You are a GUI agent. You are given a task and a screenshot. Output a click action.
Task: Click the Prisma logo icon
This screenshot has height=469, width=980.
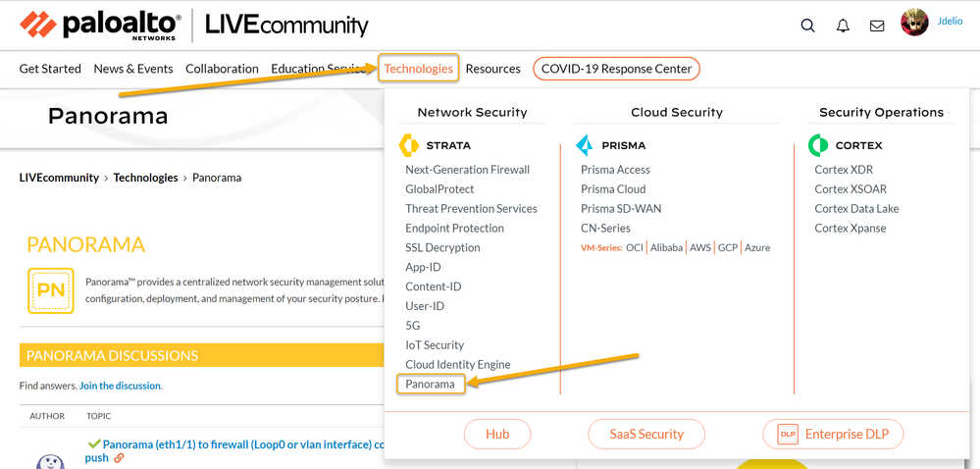click(x=585, y=145)
